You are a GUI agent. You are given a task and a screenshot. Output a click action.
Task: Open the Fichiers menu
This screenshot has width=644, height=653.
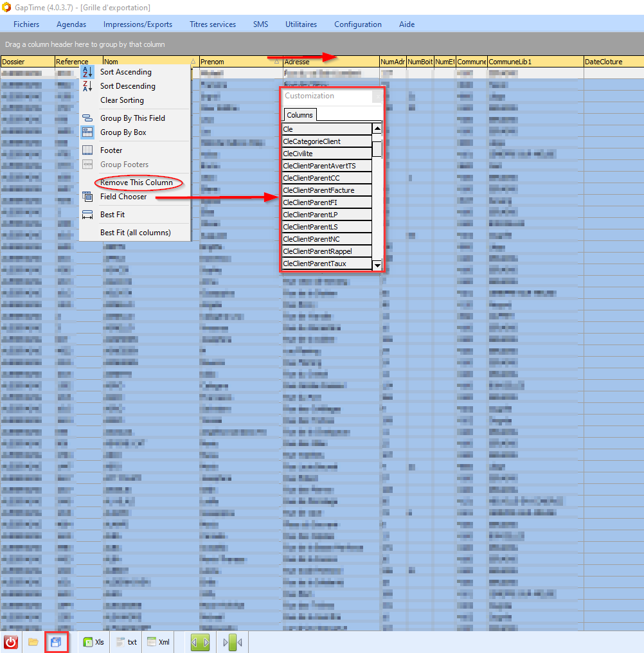26,24
